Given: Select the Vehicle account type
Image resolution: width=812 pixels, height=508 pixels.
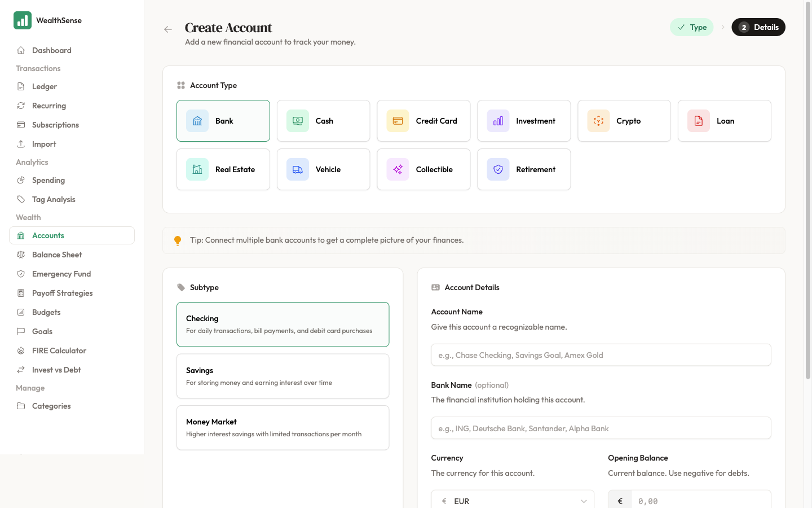Looking at the screenshot, I should click(324, 169).
